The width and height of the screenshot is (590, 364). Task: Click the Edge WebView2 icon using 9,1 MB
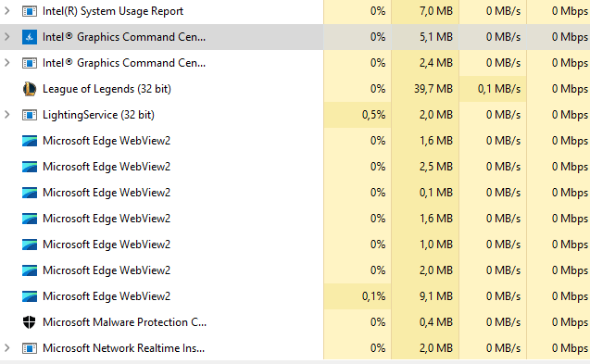tap(30, 296)
